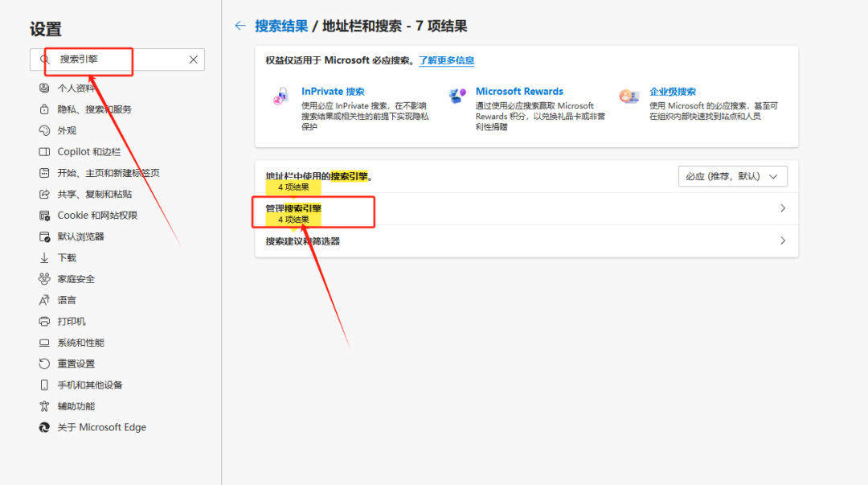The width and height of the screenshot is (868, 485).
Task: Click the 语言 language icon
Action: click(x=44, y=300)
